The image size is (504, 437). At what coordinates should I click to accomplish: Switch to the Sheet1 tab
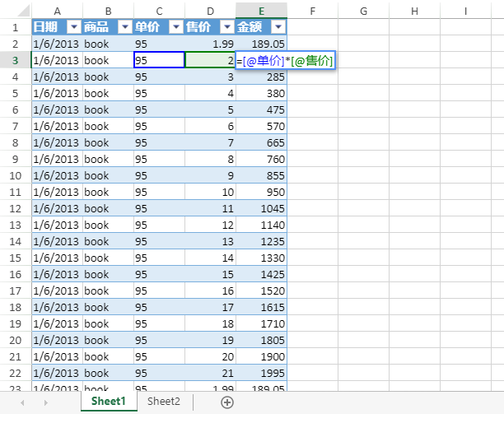coord(109,402)
